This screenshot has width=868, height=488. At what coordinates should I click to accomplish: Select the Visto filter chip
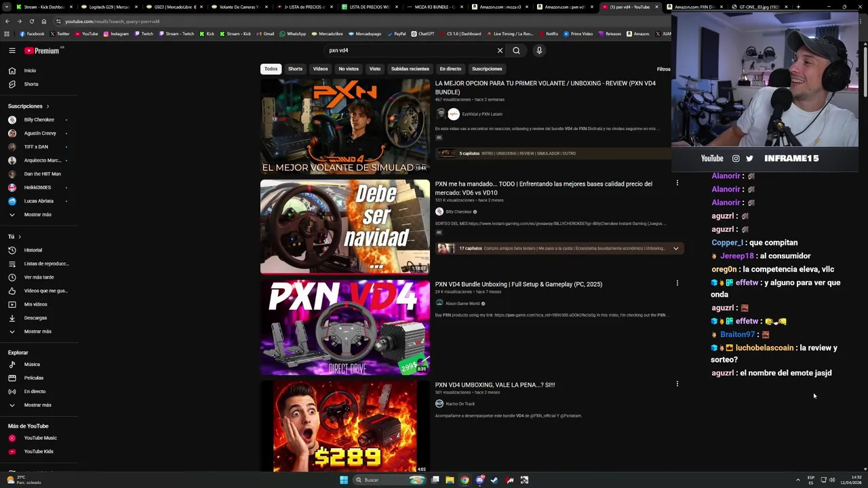375,69
